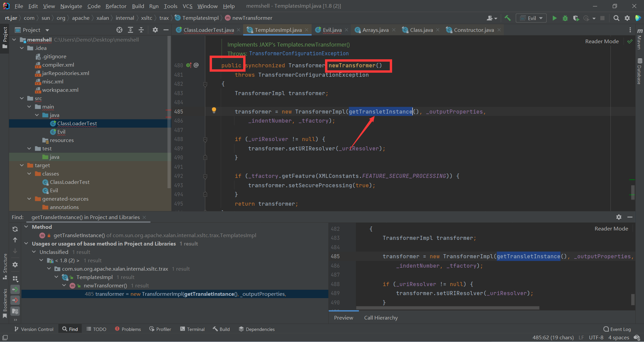Collapse the generated-sources folder
Screen dimensions: 644x342
[29, 199]
